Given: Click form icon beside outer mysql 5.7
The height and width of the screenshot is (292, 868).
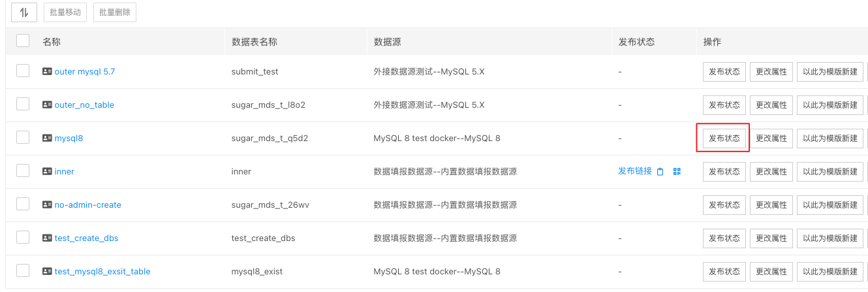Looking at the screenshot, I should pos(47,72).
